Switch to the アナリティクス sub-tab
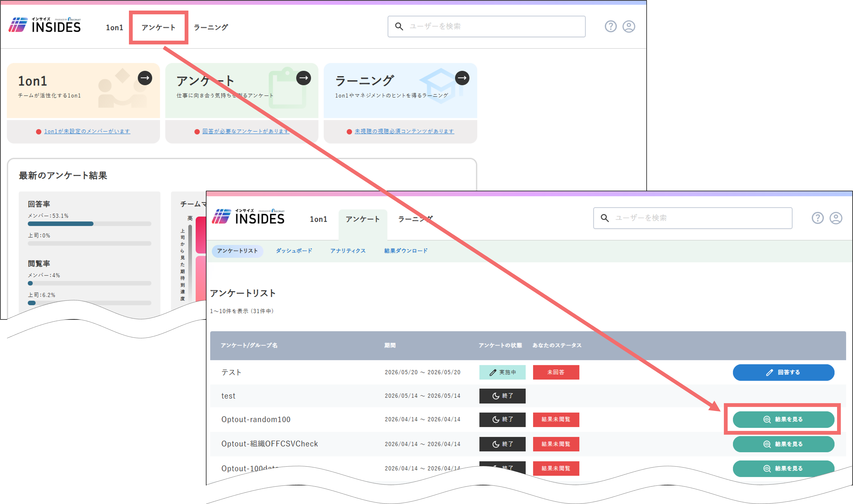853x504 pixels. 348,251
